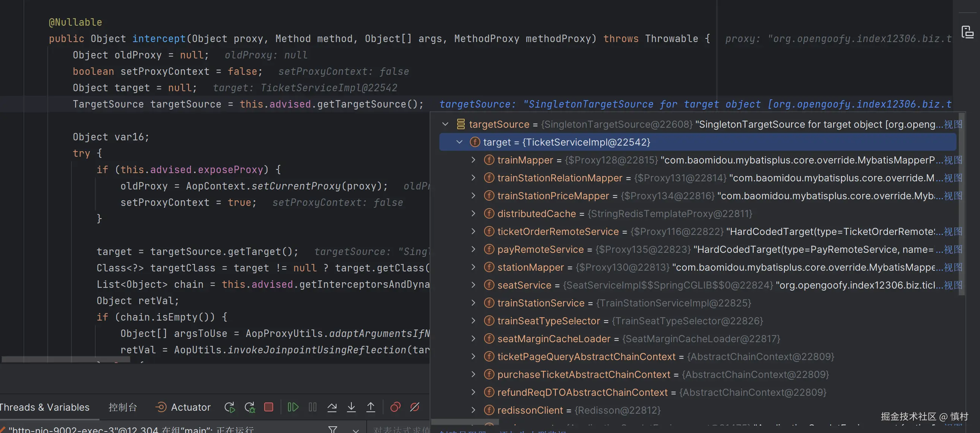Click the Step Into icon

tap(351, 407)
